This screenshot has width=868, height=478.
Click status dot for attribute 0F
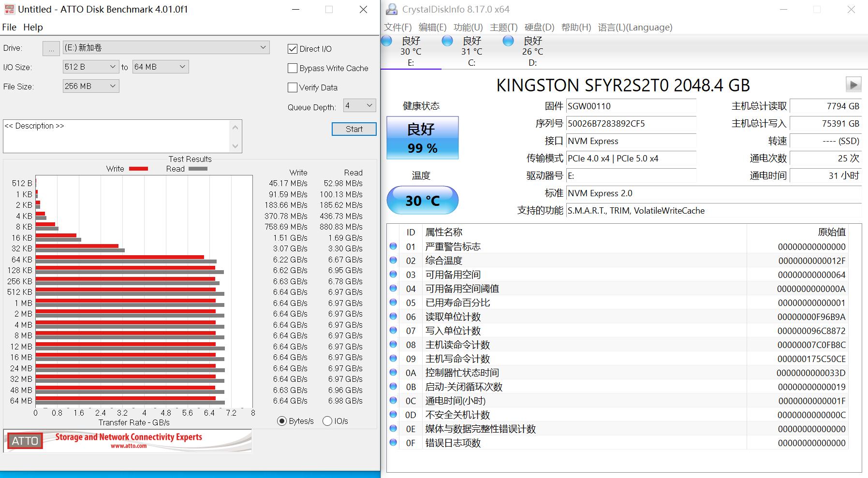pos(393,443)
